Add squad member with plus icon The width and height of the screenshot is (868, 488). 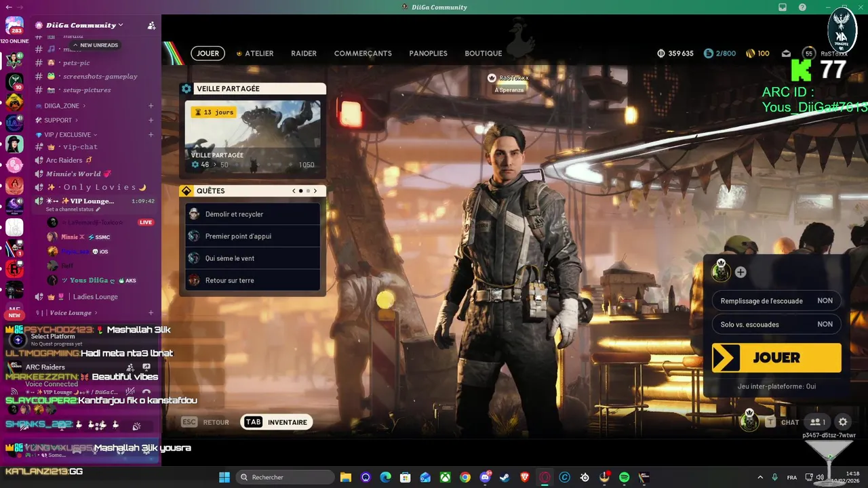741,272
